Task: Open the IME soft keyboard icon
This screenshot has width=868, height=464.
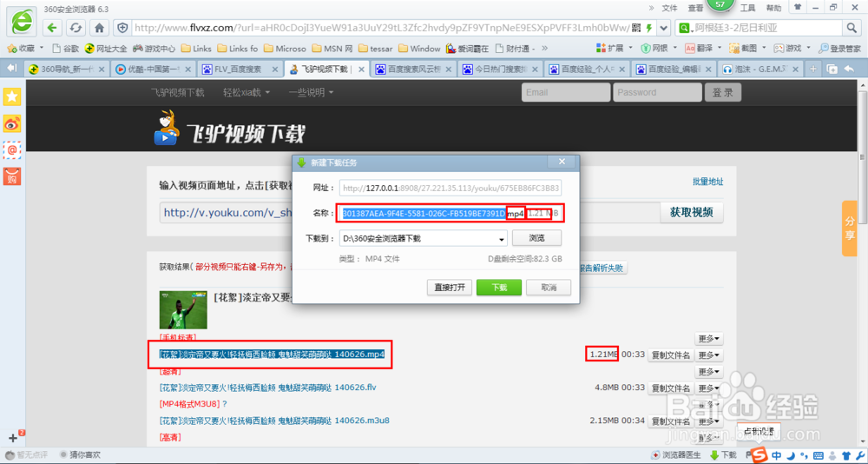Action: (818, 455)
